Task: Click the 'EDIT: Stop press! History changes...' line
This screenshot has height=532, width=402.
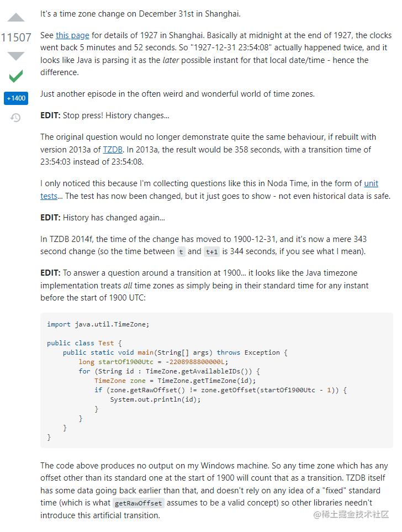Action: pos(105,115)
